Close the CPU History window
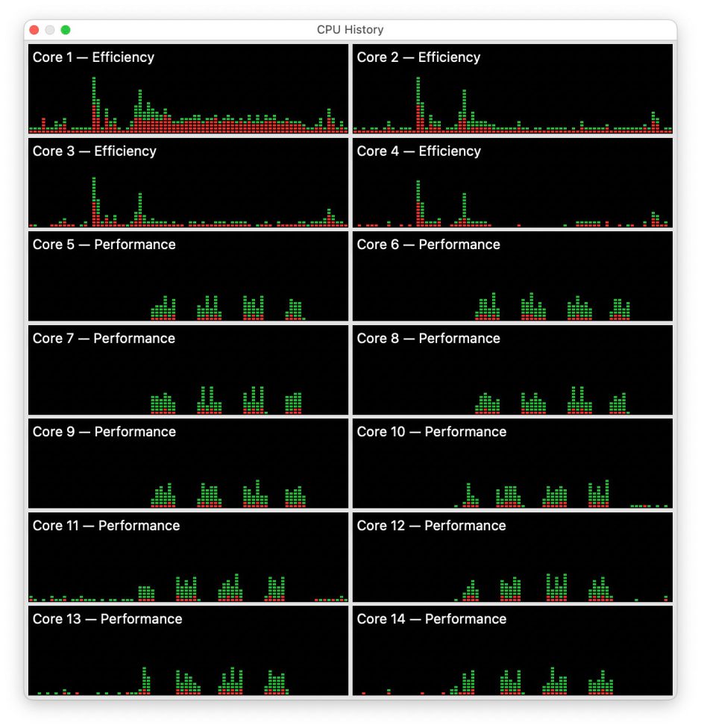This screenshot has width=701, height=728. [34, 30]
